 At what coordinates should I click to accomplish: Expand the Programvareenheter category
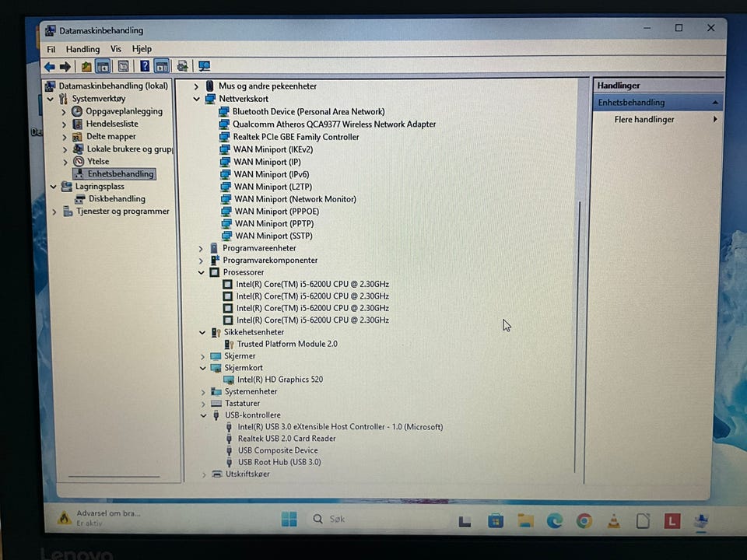pos(201,249)
